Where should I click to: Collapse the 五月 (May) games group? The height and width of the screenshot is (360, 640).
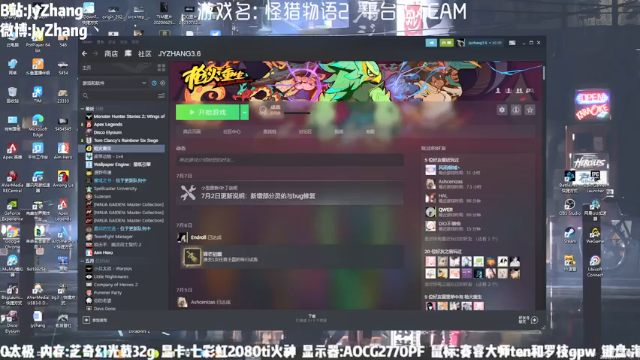point(82,261)
